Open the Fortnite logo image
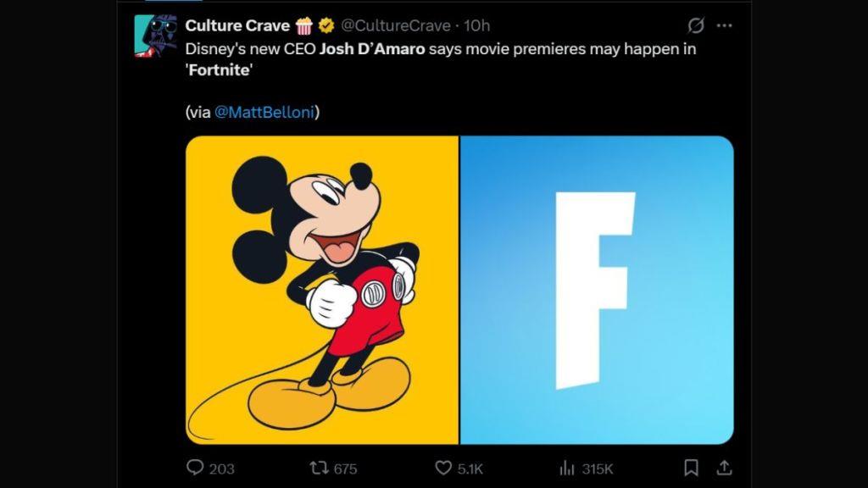868x488 pixels. pyautogui.click(x=597, y=290)
